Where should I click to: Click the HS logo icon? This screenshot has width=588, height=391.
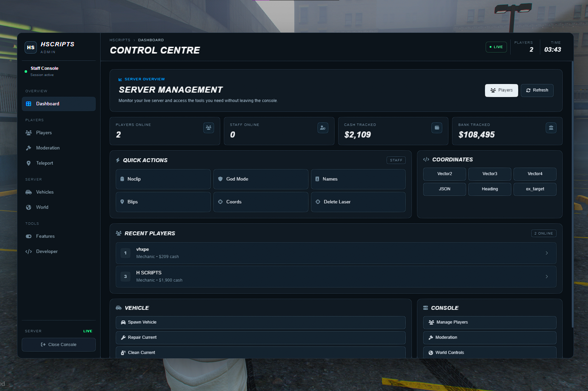click(x=31, y=47)
